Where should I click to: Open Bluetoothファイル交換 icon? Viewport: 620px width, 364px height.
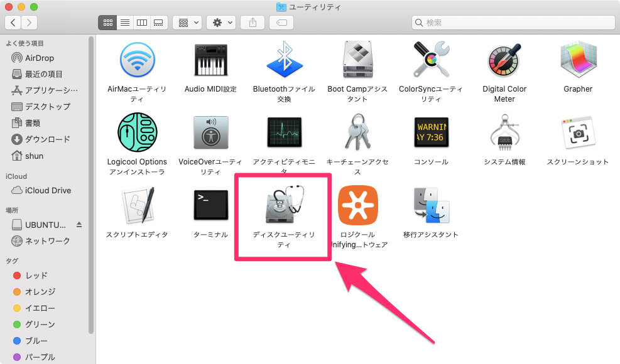coord(285,60)
